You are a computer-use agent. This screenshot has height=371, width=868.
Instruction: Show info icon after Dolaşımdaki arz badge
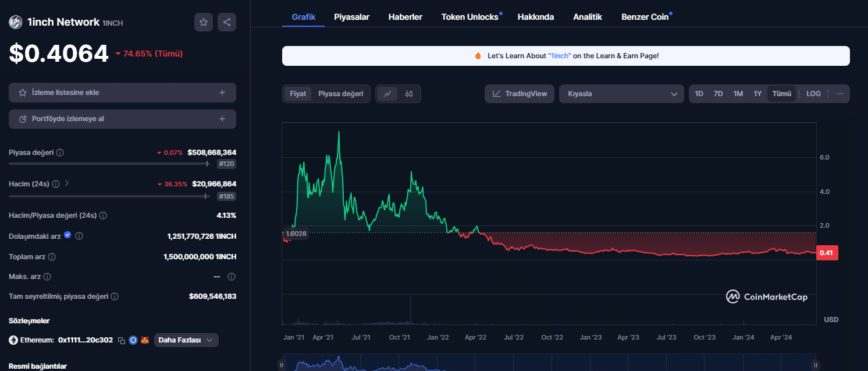79,236
